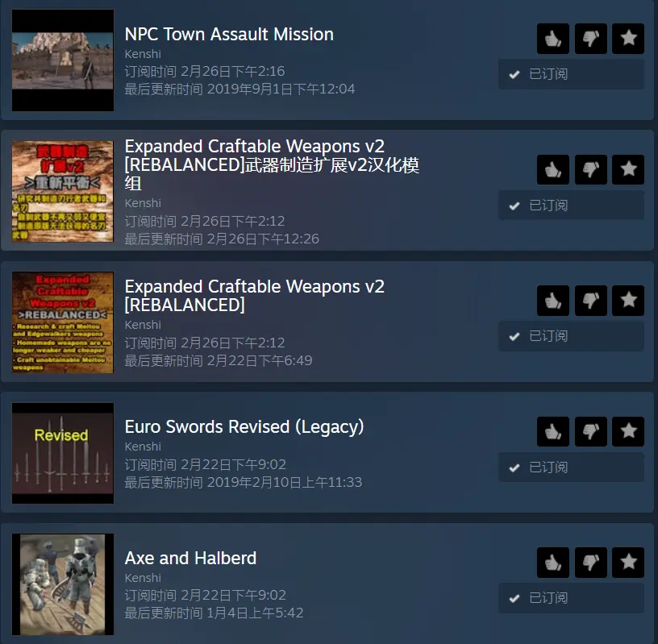Thumbs up the Chinese 汉化模组 weapons mod
Screen dimensions: 658x644
552,169
